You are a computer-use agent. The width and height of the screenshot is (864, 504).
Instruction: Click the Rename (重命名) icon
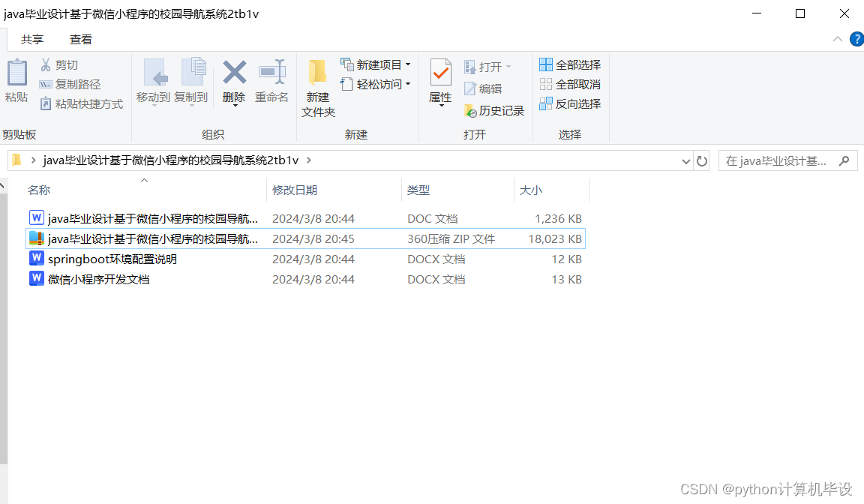pyautogui.click(x=271, y=72)
